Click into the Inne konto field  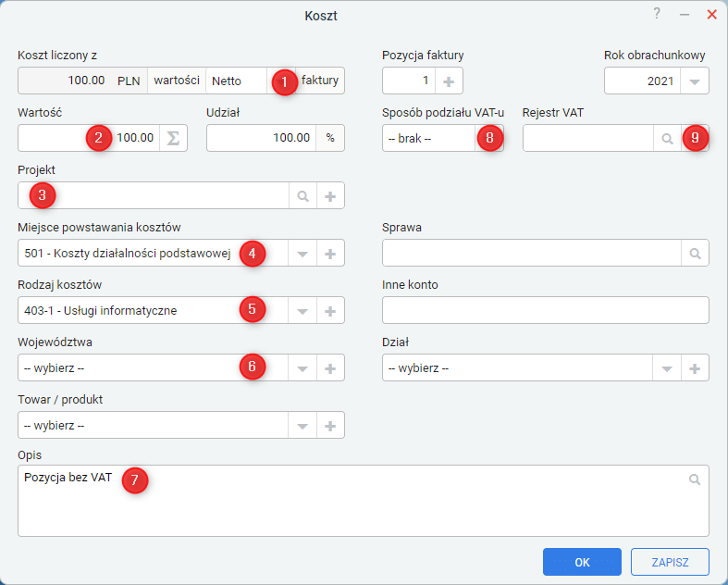pyautogui.click(x=546, y=310)
